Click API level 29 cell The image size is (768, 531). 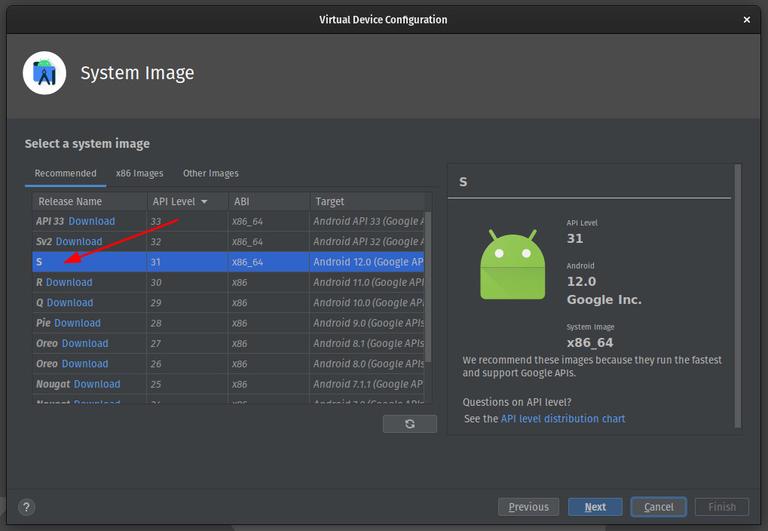[188, 303]
